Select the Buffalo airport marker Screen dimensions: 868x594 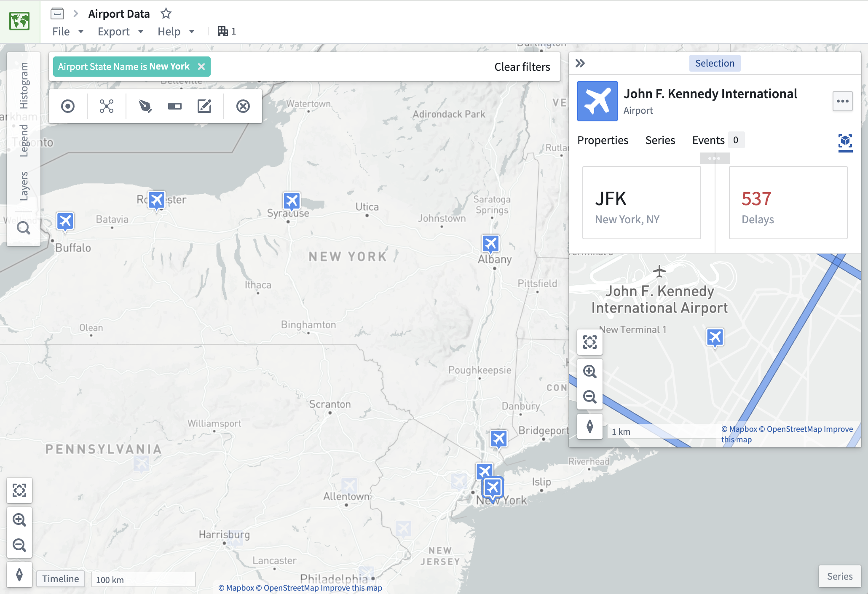coord(65,222)
